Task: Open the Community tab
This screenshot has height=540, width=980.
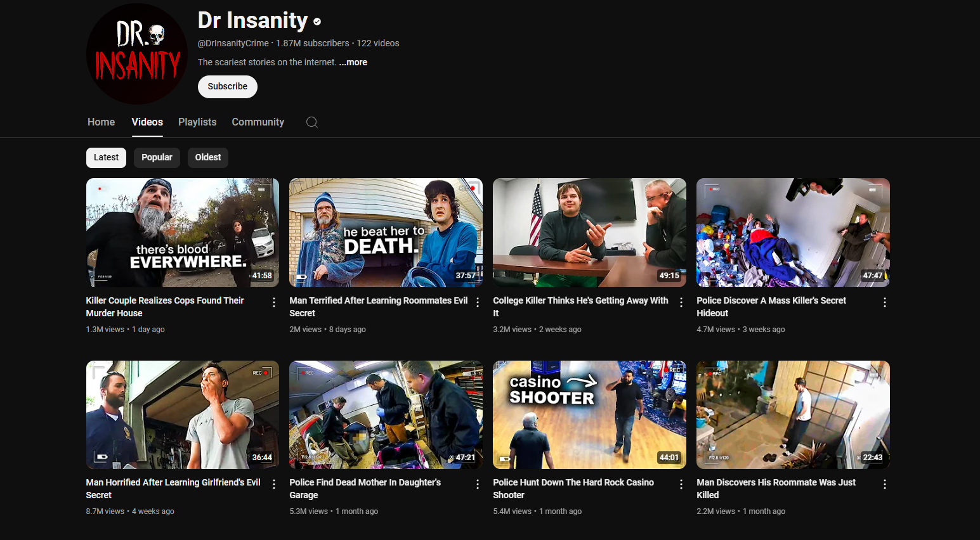Action: (x=258, y=122)
